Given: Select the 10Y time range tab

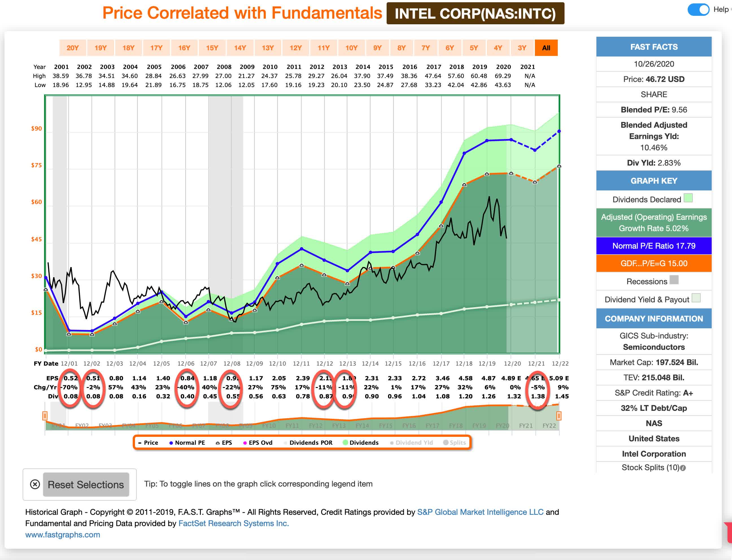Looking at the screenshot, I should [x=351, y=48].
